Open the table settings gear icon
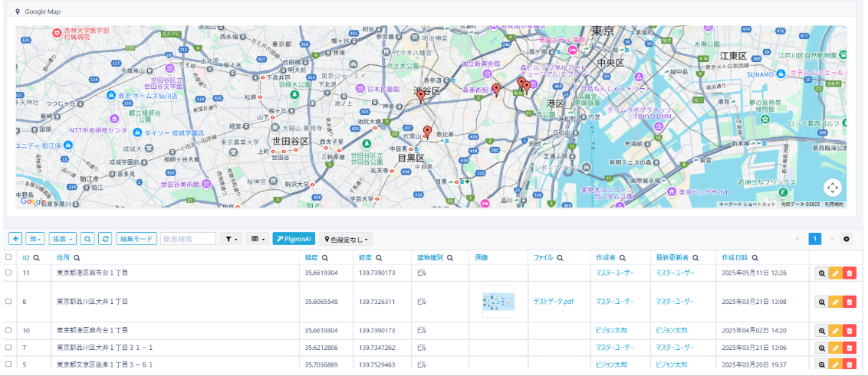This screenshot has height=376, width=868. pos(847,239)
